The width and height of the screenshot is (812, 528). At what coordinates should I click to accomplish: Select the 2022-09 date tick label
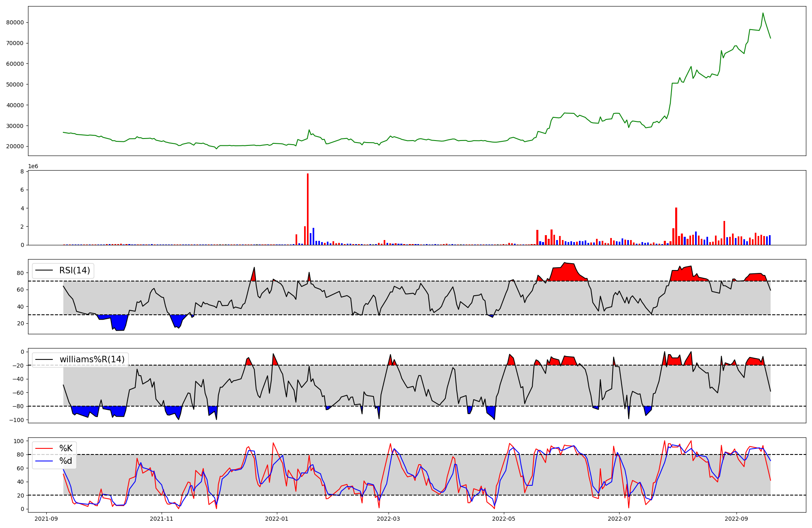pyautogui.click(x=736, y=519)
